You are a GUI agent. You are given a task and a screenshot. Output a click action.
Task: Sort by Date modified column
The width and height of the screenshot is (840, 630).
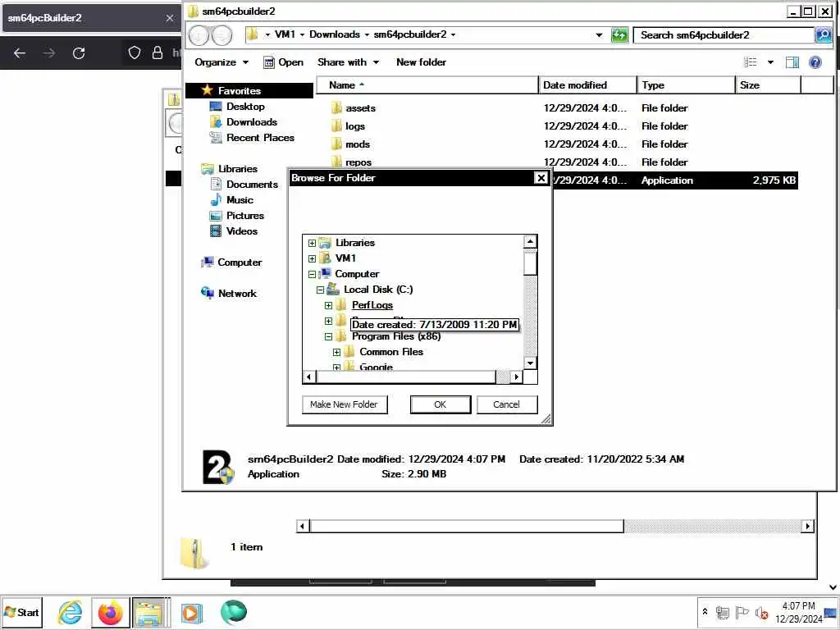pyautogui.click(x=587, y=85)
